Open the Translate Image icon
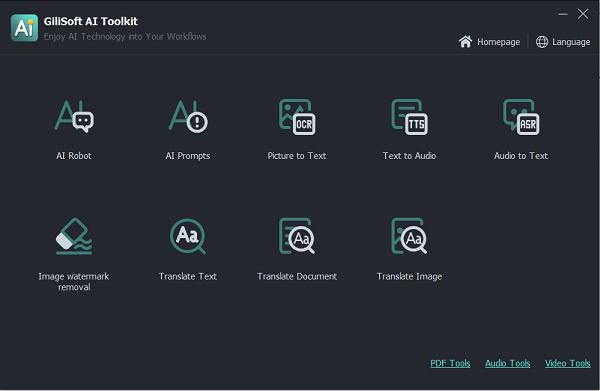 click(x=409, y=236)
